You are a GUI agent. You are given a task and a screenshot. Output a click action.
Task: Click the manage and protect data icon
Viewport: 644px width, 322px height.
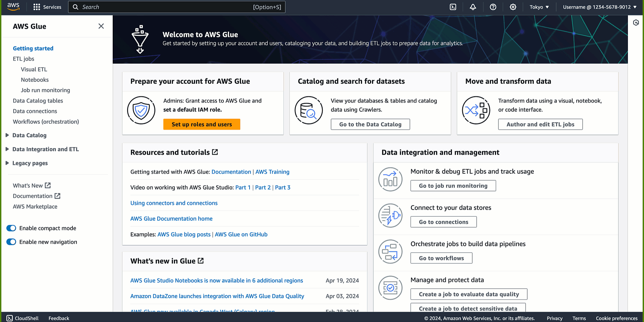(x=390, y=288)
